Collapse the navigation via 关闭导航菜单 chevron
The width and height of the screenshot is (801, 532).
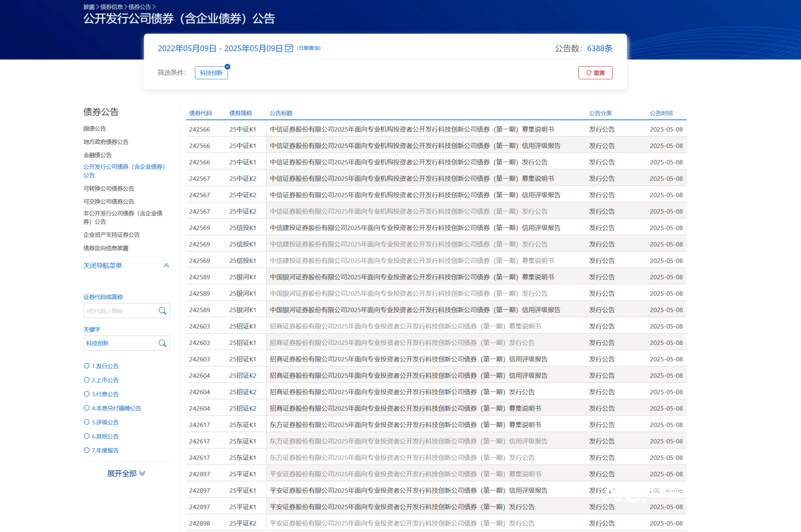click(x=166, y=265)
